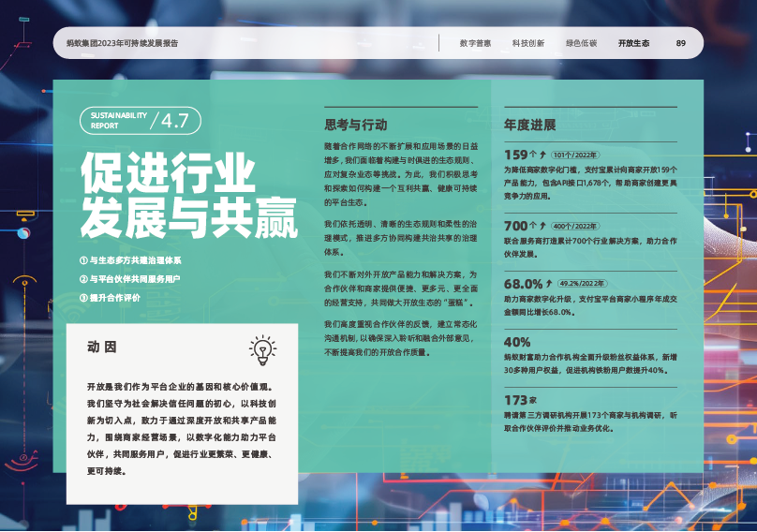Select the 绿色低碳 header tab

coord(581,43)
